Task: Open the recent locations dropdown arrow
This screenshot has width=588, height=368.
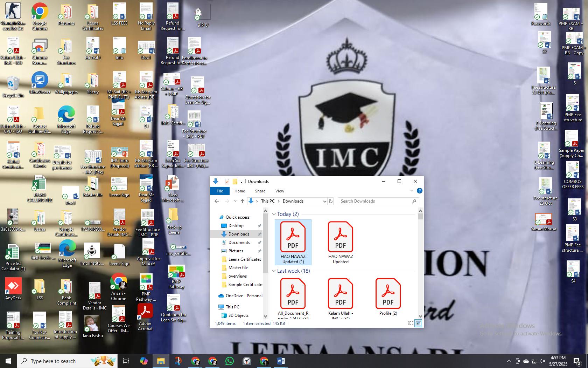Action: pyautogui.click(x=235, y=201)
